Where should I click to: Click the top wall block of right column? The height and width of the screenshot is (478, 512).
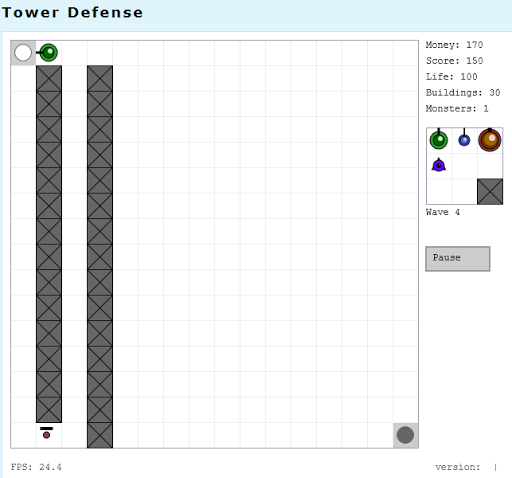coord(100,78)
